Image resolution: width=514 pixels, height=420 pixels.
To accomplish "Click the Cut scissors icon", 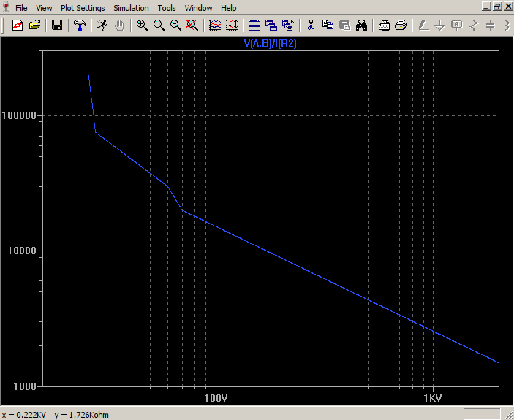I will (311, 26).
